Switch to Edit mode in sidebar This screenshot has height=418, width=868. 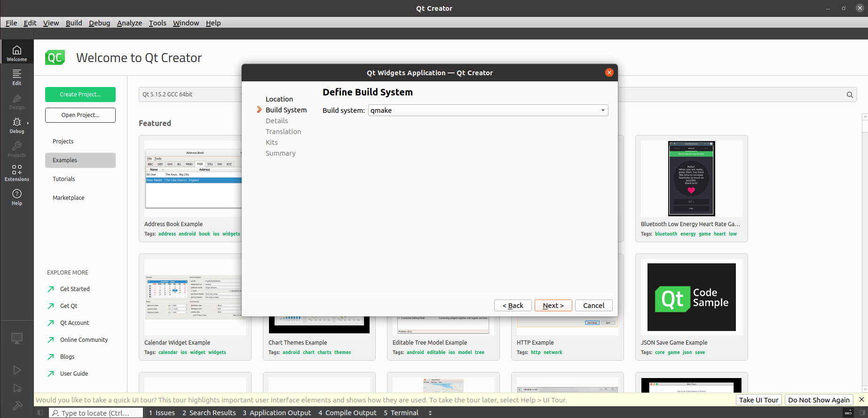coord(17,77)
